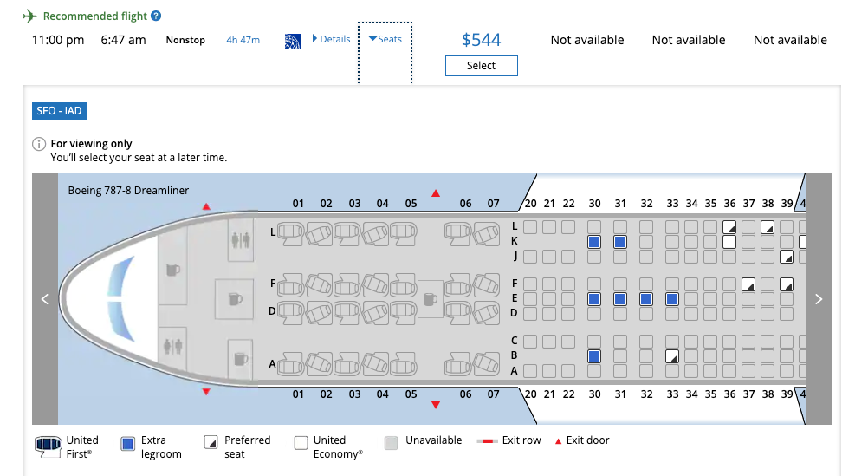Click the Preferred seat legend icon
Image resolution: width=868 pixels, height=476 pixels.
(x=211, y=443)
